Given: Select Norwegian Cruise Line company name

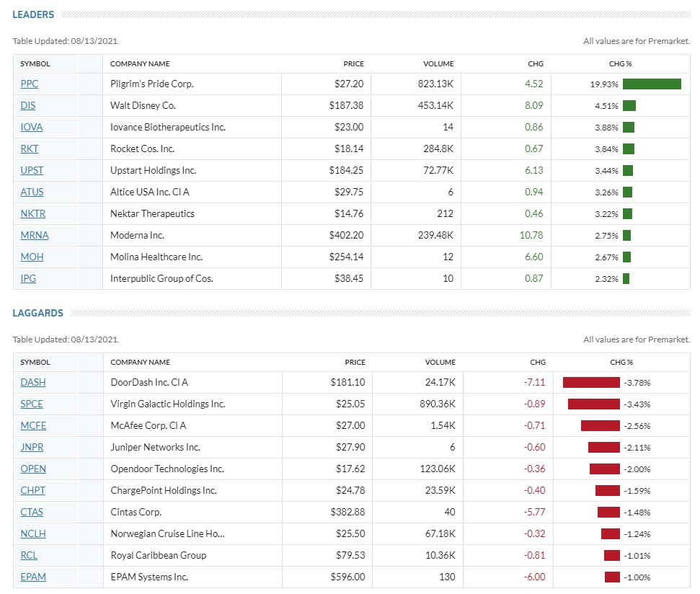Looking at the screenshot, I should [168, 533].
